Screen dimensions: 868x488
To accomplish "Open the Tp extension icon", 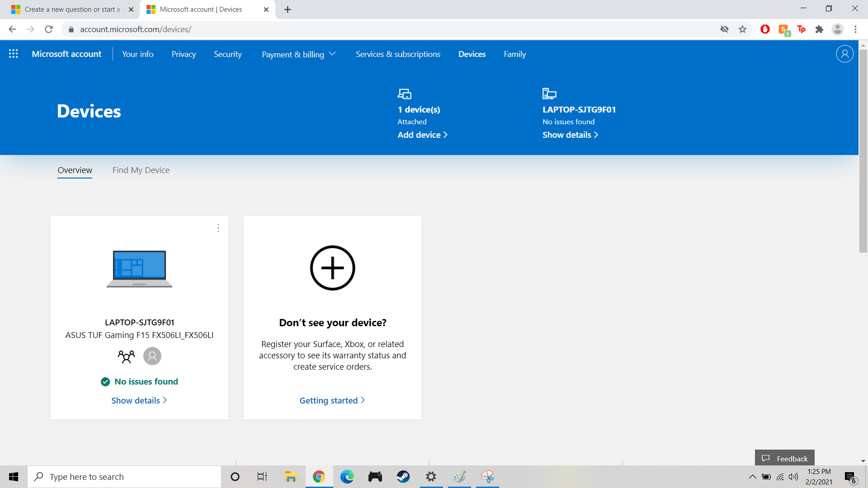I will pos(802,29).
